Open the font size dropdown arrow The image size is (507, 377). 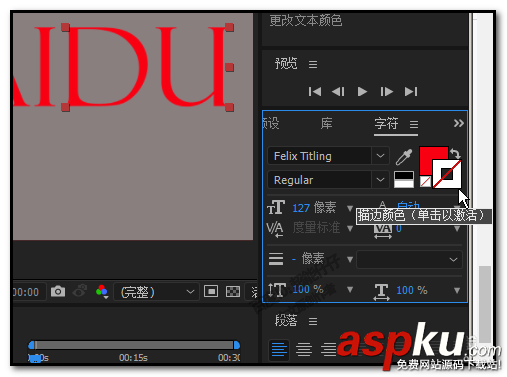coord(350,209)
